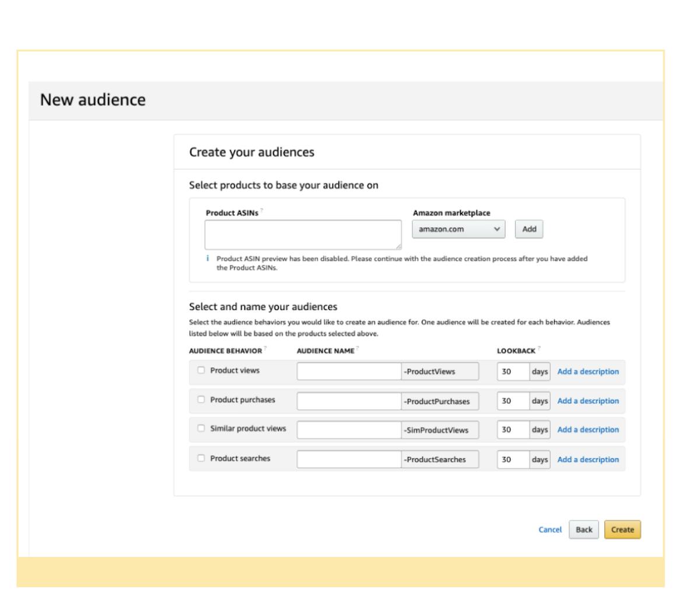This screenshot has height=600, width=700.
Task: Click the -ProductViews suffix text
Action: (x=429, y=371)
